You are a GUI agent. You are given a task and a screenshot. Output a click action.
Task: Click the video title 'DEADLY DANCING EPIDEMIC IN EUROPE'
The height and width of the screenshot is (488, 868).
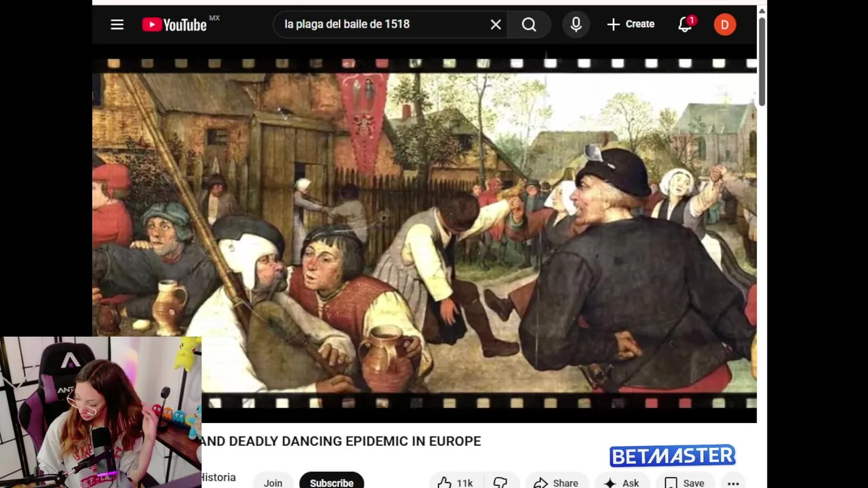coord(353,441)
